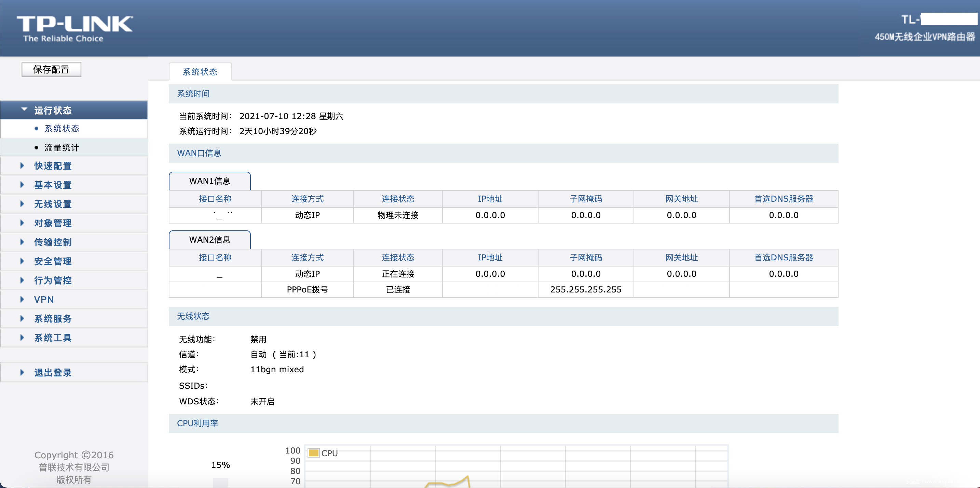The height and width of the screenshot is (488, 980).
Task: Open the 行为管控 menu
Action: click(53, 281)
